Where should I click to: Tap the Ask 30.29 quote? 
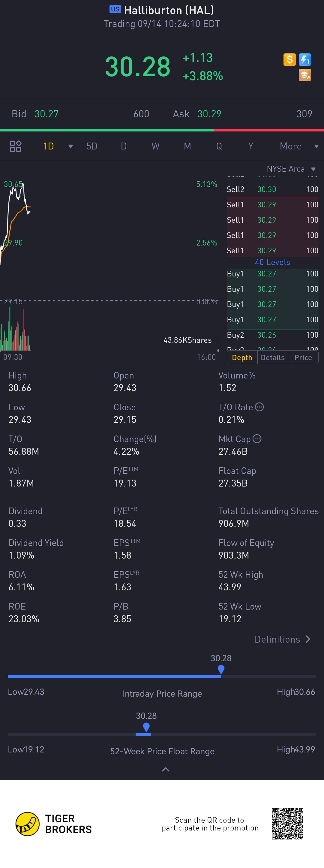coord(242,114)
